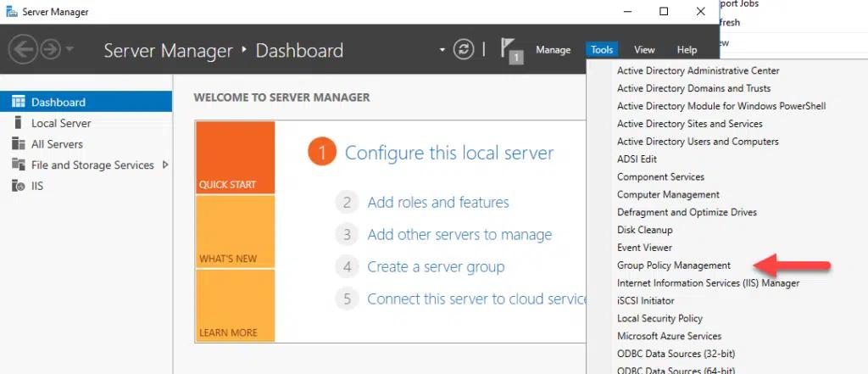Click the forward navigation arrow icon
Viewport: 868px width, 374px height.
point(50,50)
